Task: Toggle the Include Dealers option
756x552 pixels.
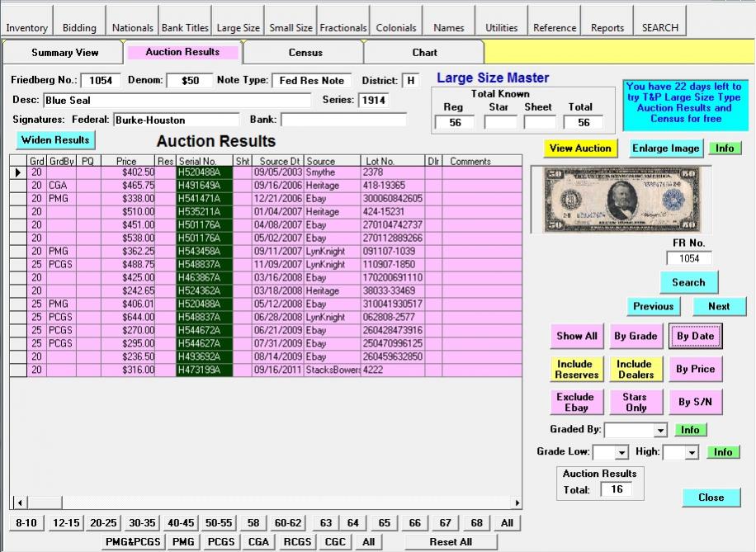Action: pyautogui.click(x=634, y=369)
